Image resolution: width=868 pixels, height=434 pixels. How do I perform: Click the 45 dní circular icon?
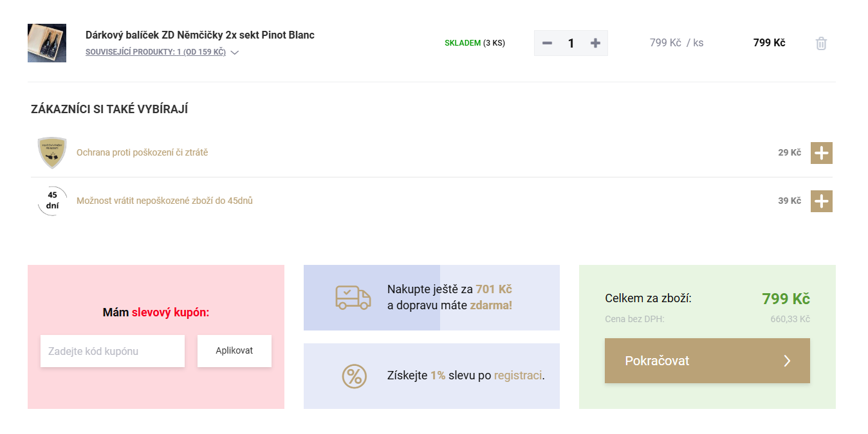pyautogui.click(x=52, y=201)
